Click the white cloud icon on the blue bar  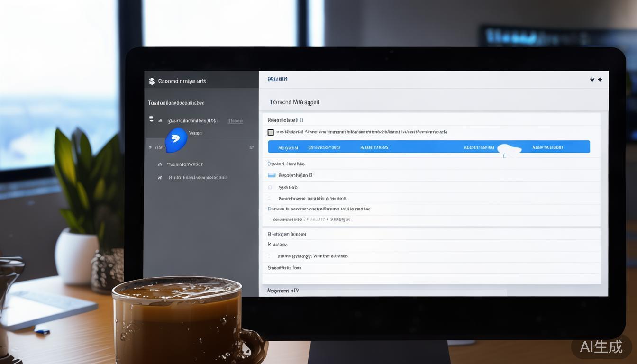click(509, 149)
